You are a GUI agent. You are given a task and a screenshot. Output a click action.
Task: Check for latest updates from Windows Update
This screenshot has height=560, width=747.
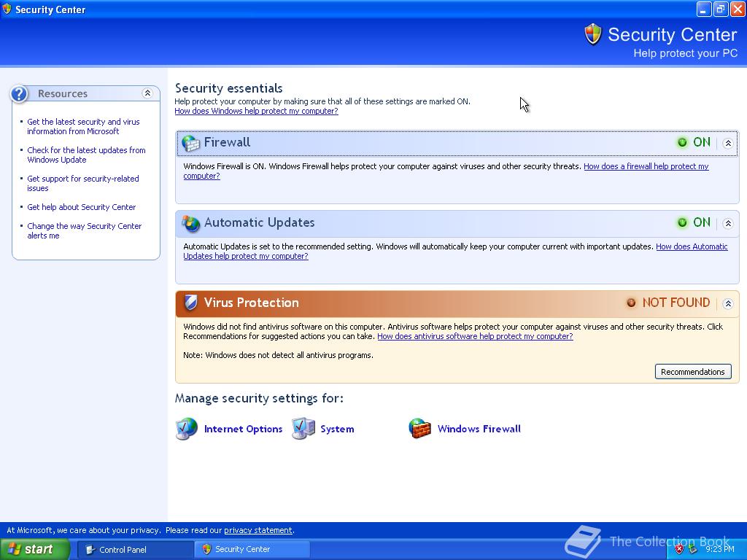86,155
